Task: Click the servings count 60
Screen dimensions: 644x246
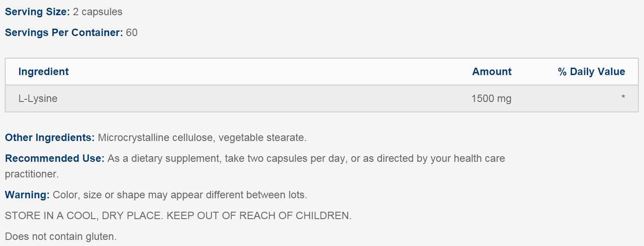Action: click(132, 33)
